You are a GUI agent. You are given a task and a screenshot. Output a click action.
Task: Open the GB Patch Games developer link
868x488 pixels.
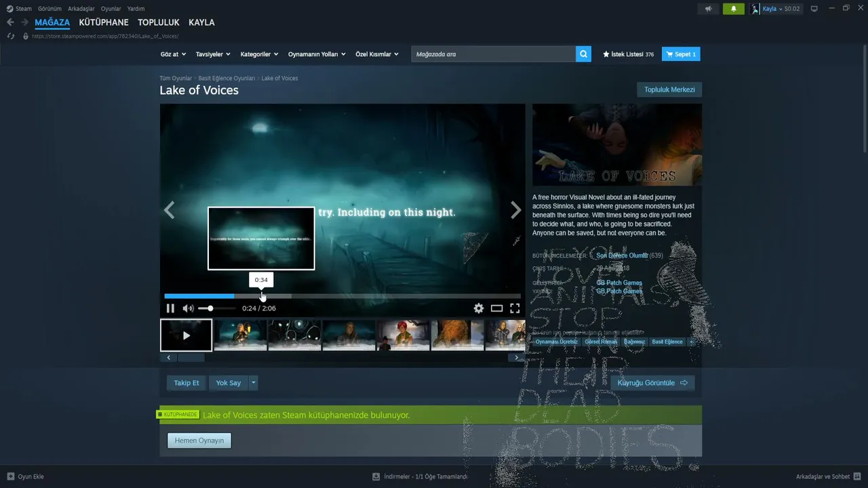(619, 283)
